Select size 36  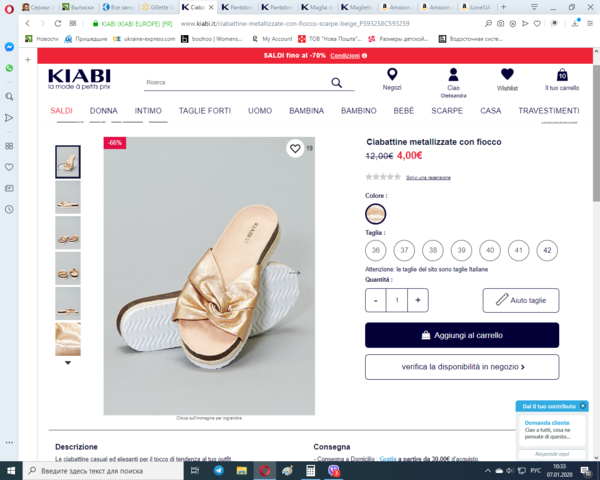click(375, 250)
